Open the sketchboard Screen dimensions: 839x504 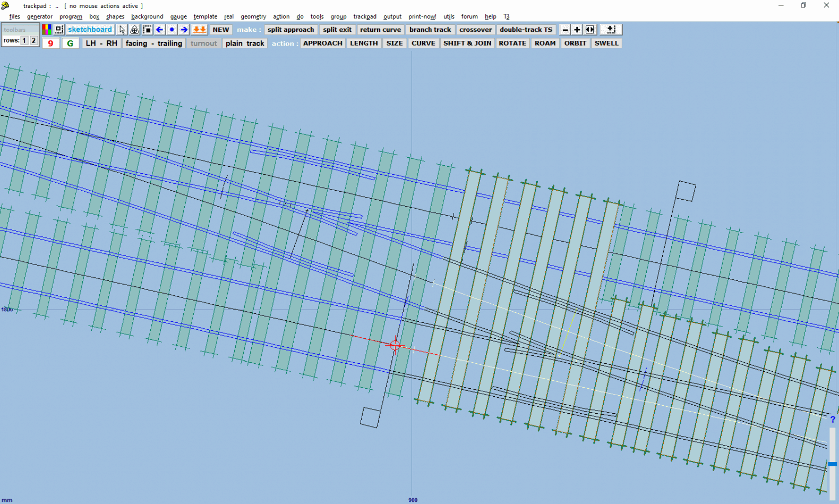[90, 30]
